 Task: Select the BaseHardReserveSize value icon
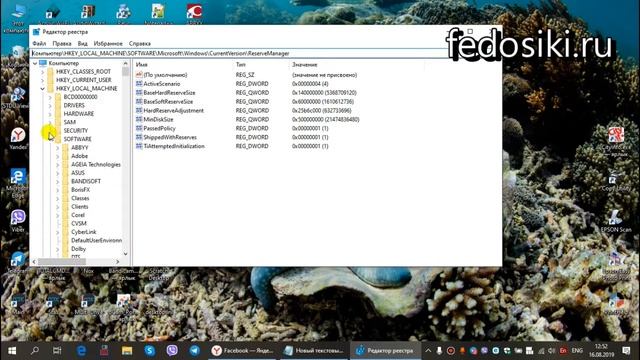139,93
